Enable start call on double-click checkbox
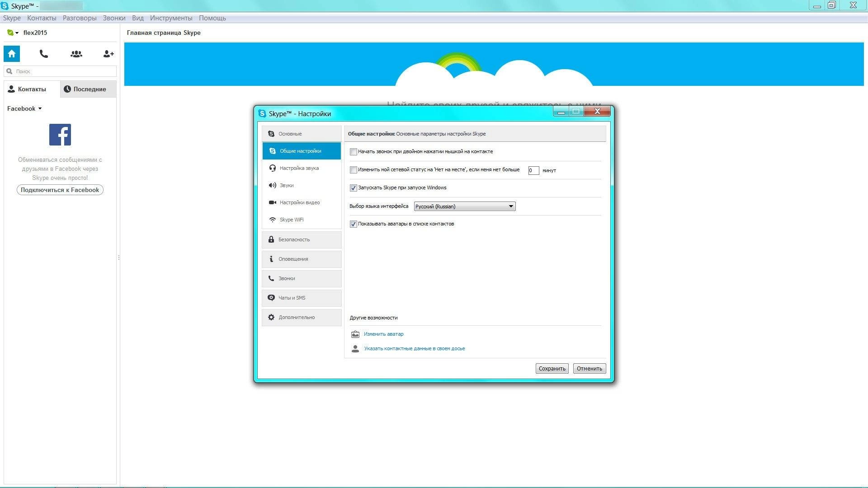This screenshot has height=488, width=868. [x=354, y=152]
